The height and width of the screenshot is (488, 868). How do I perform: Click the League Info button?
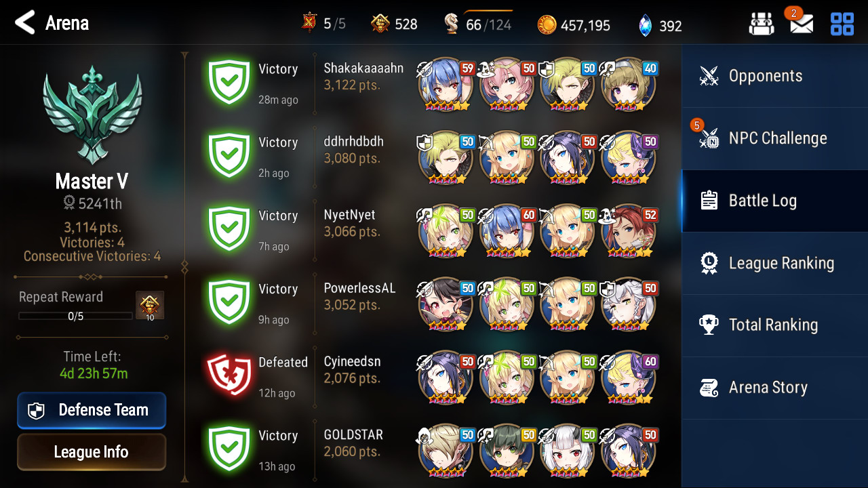(x=92, y=452)
